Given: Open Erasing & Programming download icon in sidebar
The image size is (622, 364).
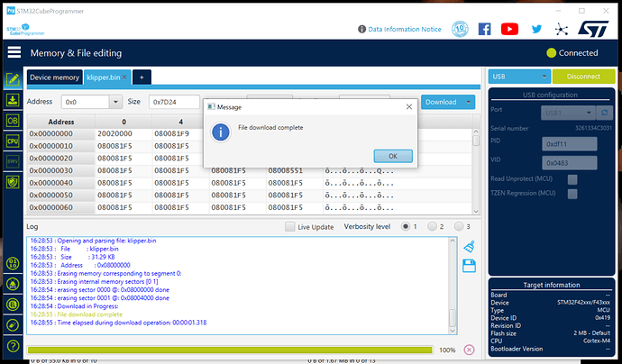Looking at the screenshot, I should (13, 100).
